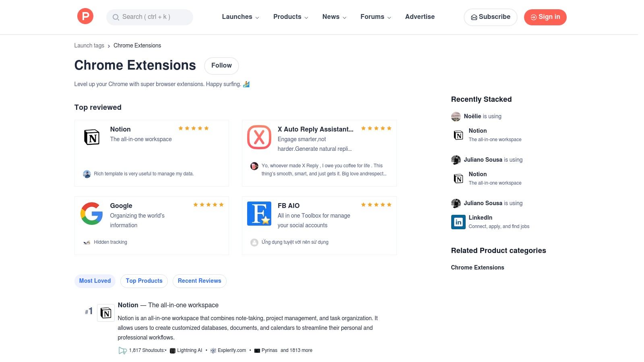The height and width of the screenshot is (362, 644).
Task: Click the shoutouts megaphone icon
Action: pos(122,350)
